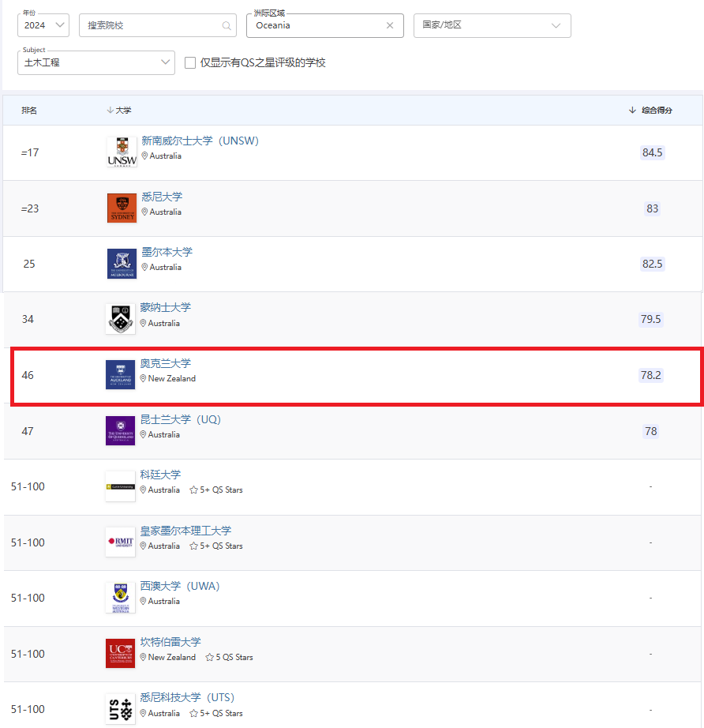Click rank 34 of 蒙纳士大学
Viewport: 704px width, 728px height.
click(x=28, y=319)
